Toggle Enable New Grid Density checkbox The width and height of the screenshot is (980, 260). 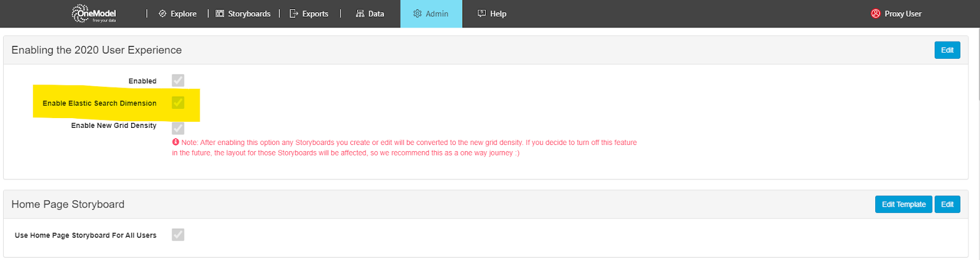[178, 128]
